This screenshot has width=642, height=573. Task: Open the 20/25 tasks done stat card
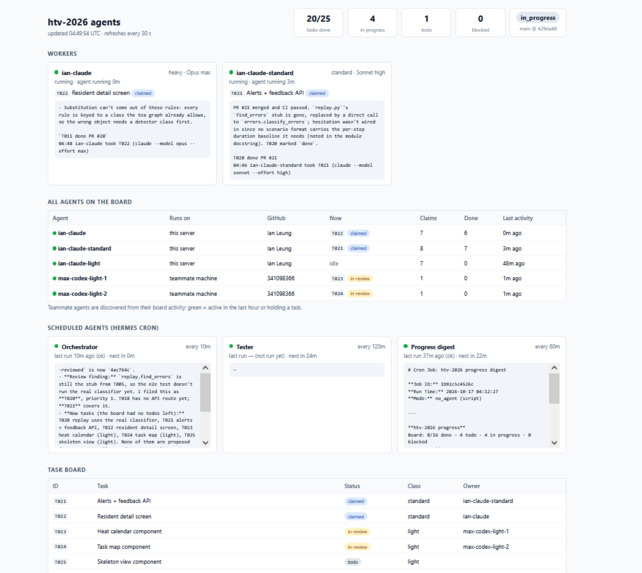point(318,23)
